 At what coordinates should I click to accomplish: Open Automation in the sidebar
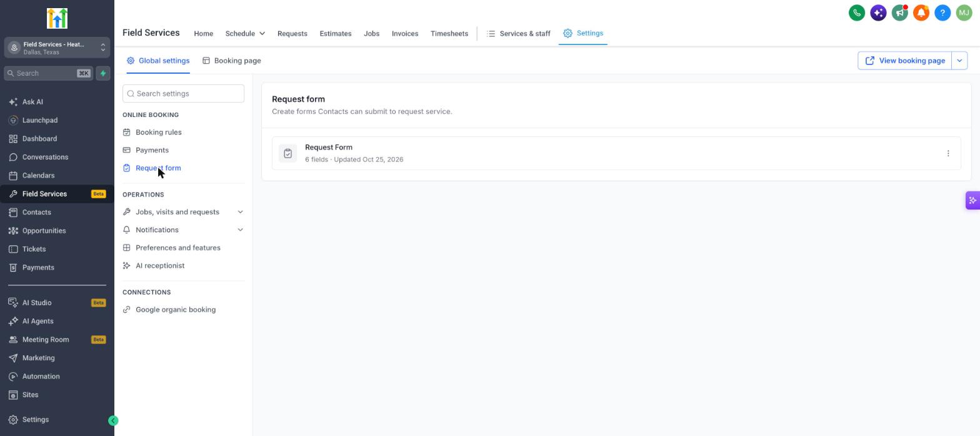click(57, 377)
